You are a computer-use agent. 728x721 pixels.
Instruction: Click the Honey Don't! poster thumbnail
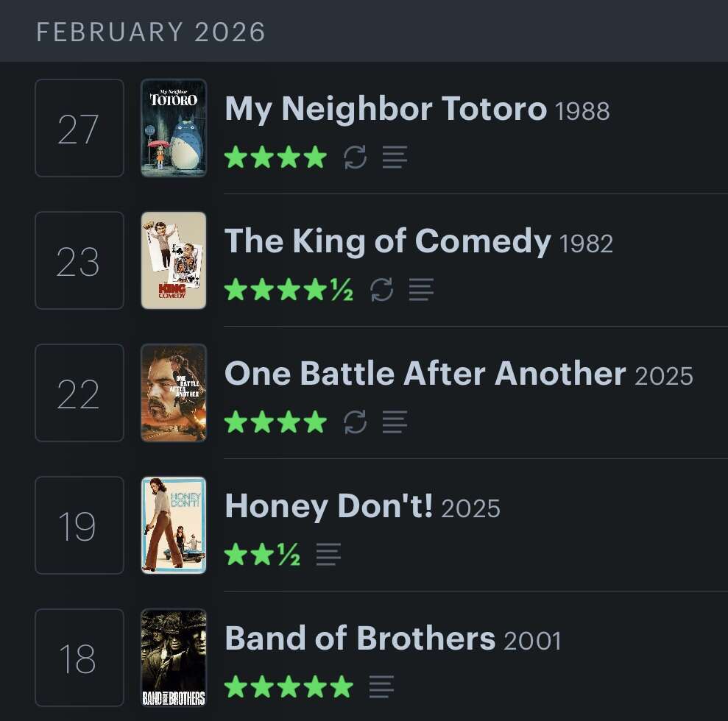click(x=174, y=525)
